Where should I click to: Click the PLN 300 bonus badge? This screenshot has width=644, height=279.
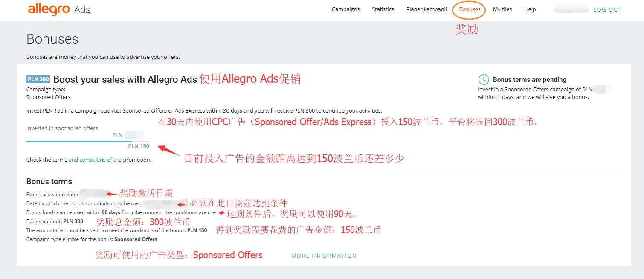38,79
